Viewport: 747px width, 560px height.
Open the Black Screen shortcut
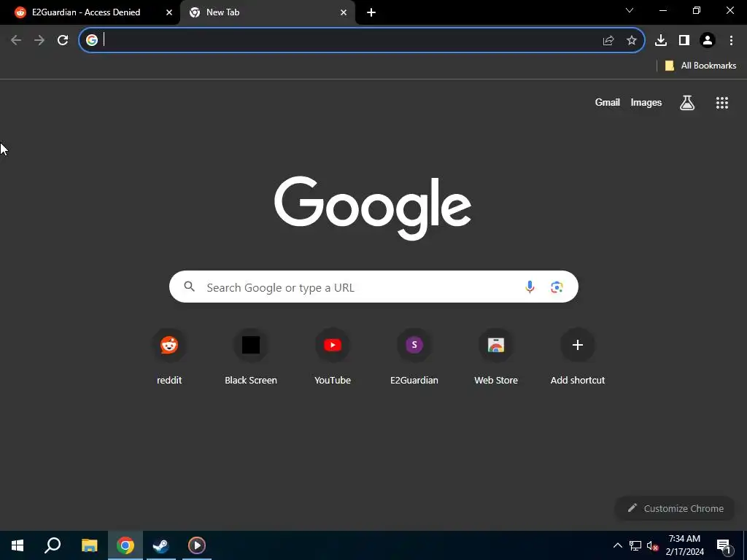point(251,357)
